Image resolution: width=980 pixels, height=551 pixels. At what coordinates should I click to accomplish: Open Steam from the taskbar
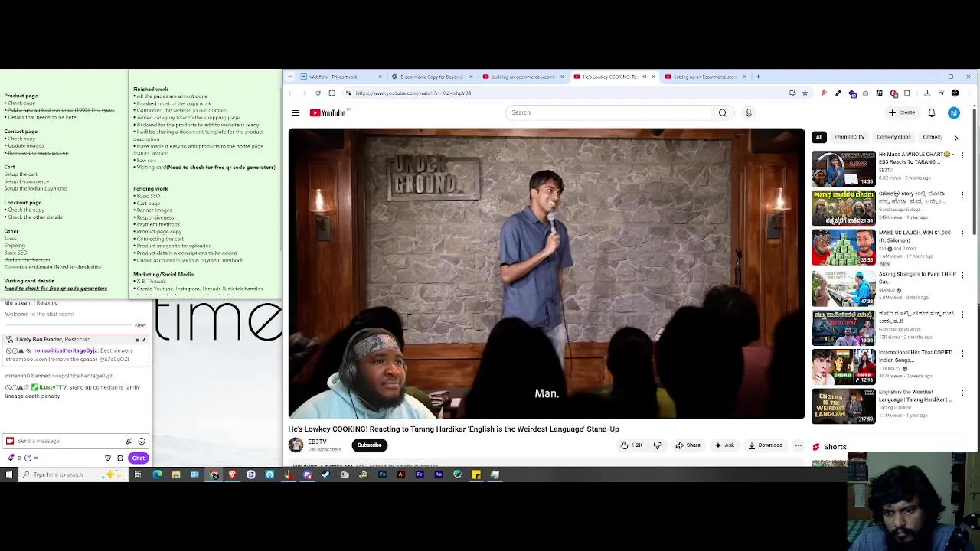point(325,474)
